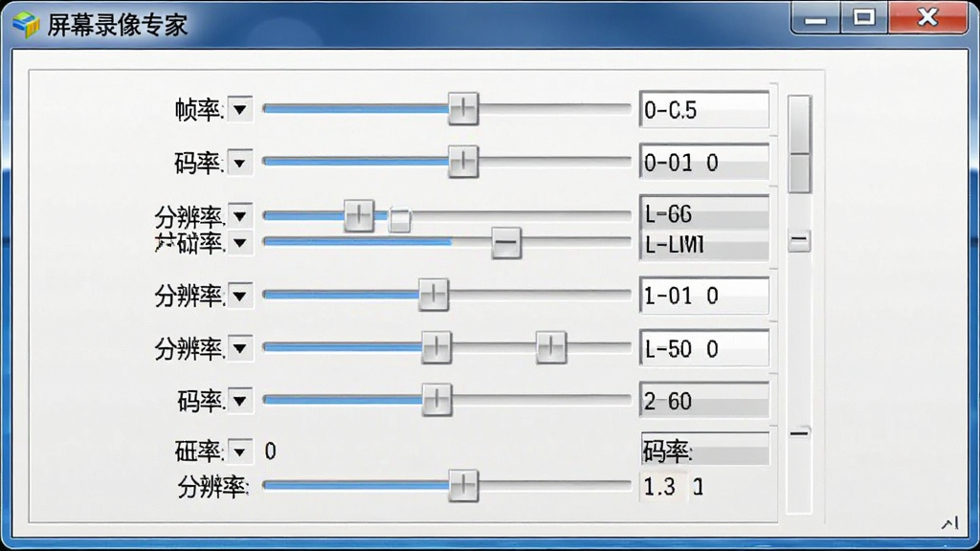Focus the 1-01 0 value field
The image size is (980, 551).
pos(704,296)
